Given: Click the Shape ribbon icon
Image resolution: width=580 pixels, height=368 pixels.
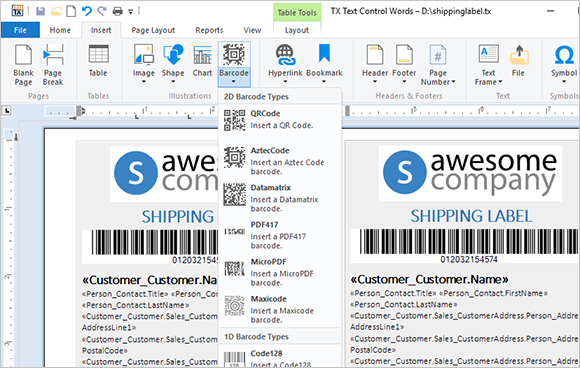Looking at the screenshot, I should (x=173, y=55).
